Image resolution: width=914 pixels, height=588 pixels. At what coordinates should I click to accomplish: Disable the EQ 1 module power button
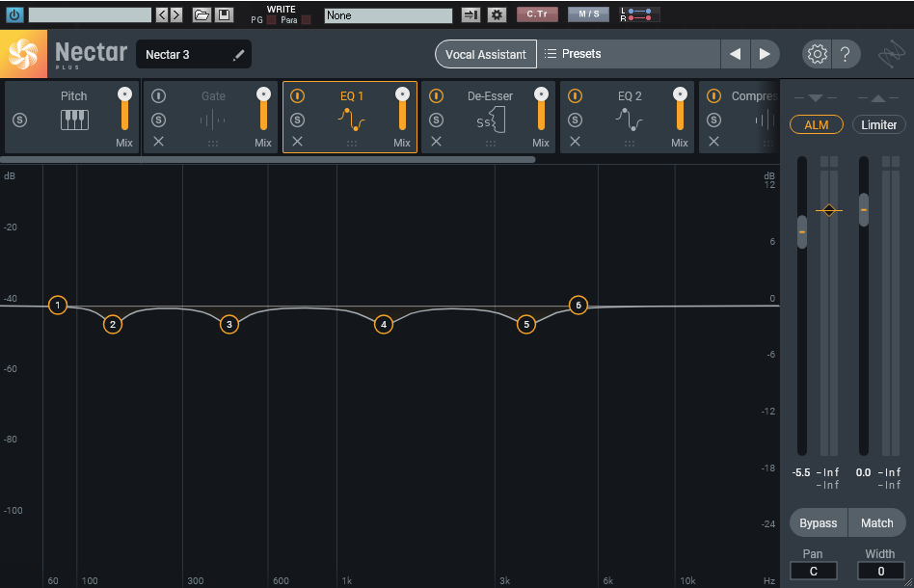[x=297, y=96]
